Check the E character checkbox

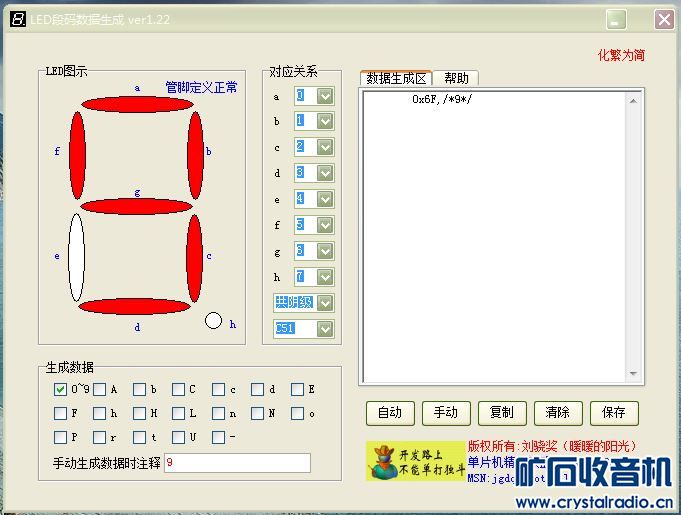298,389
